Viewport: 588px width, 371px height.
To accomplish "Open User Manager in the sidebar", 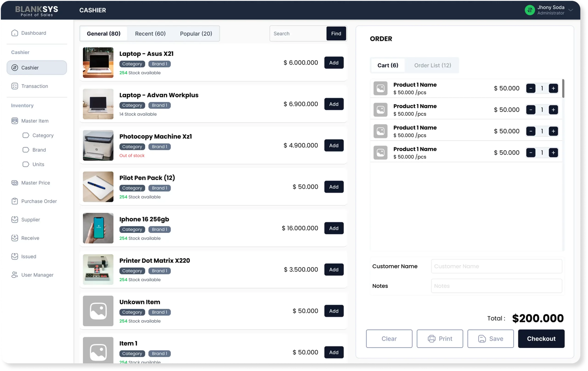I will (x=37, y=275).
